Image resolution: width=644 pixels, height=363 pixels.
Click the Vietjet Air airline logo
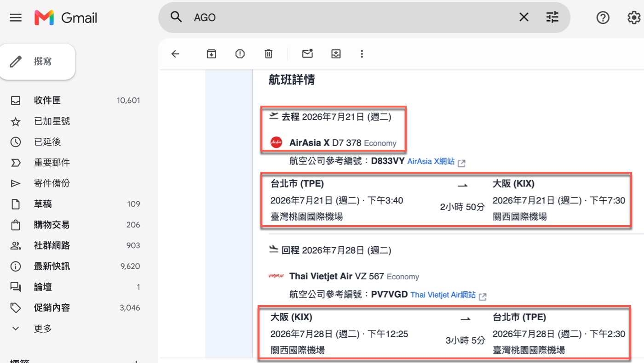[276, 276]
